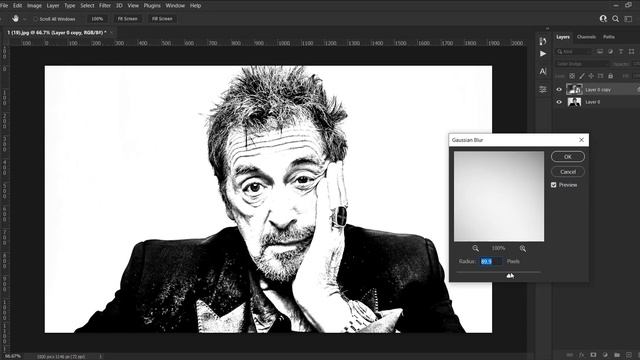The height and width of the screenshot is (360, 640).
Task: Create new adjustment layer icon
Action: (x=605, y=355)
